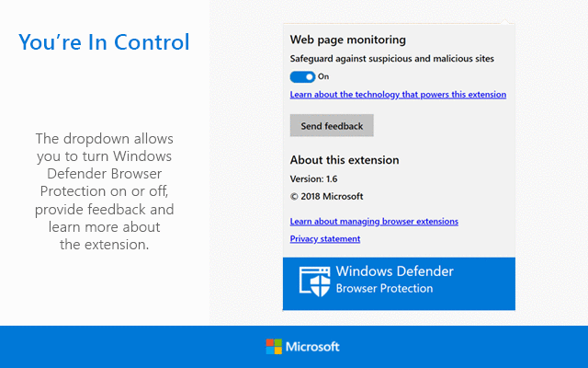Image resolution: width=588 pixels, height=368 pixels.
Task: Open Learn about managing browser extensions link
Action: tap(374, 222)
